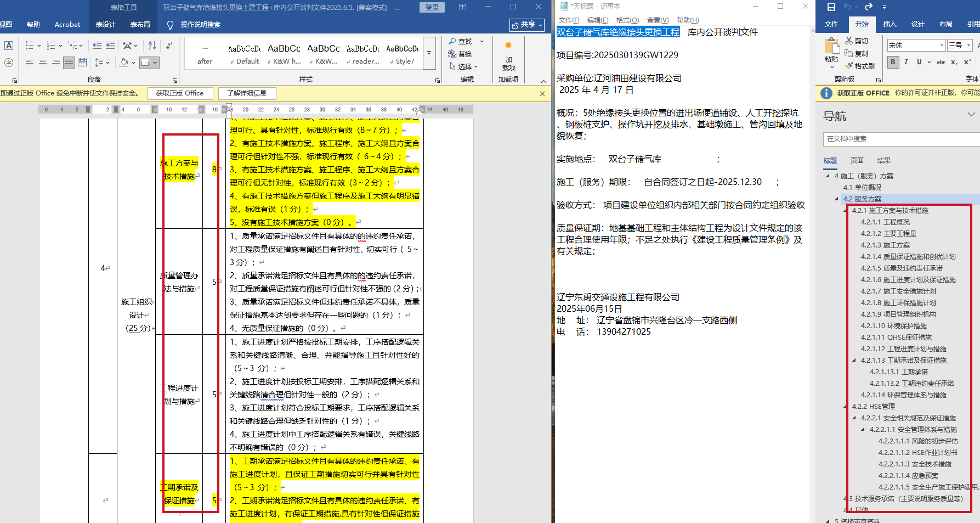Screen dimensions: 980x523
Task: Click the navigation search box
Action: (900, 139)
